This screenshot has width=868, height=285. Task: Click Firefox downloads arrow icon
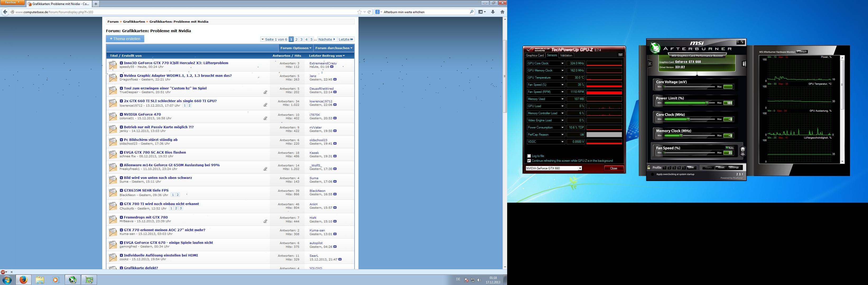click(x=493, y=12)
